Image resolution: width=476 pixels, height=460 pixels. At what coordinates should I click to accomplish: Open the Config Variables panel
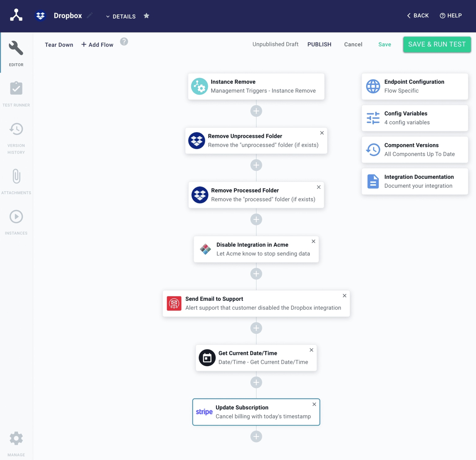click(x=415, y=118)
